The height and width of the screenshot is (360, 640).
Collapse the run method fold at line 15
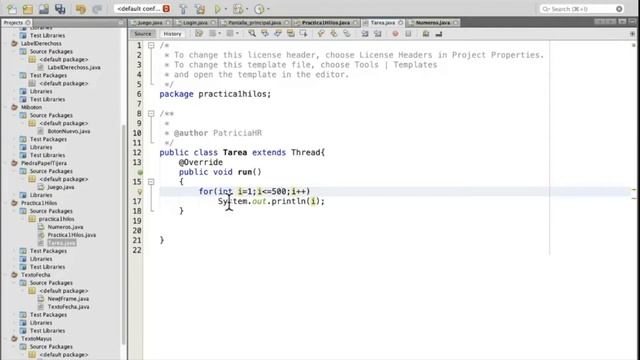pyautogui.click(x=151, y=182)
